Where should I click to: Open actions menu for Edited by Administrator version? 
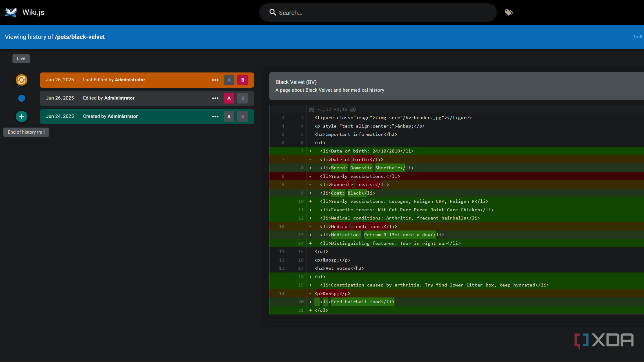215,98
